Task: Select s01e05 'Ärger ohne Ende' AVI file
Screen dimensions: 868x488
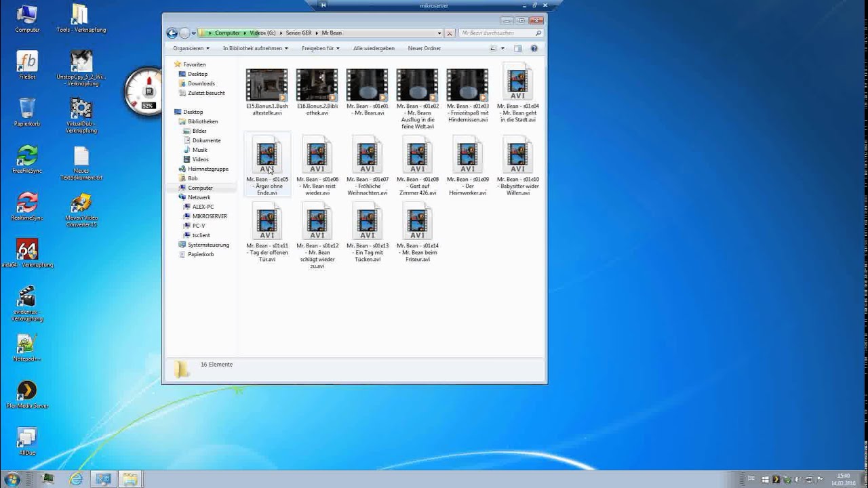Action: pyautogui.click(x=267, y=165)
